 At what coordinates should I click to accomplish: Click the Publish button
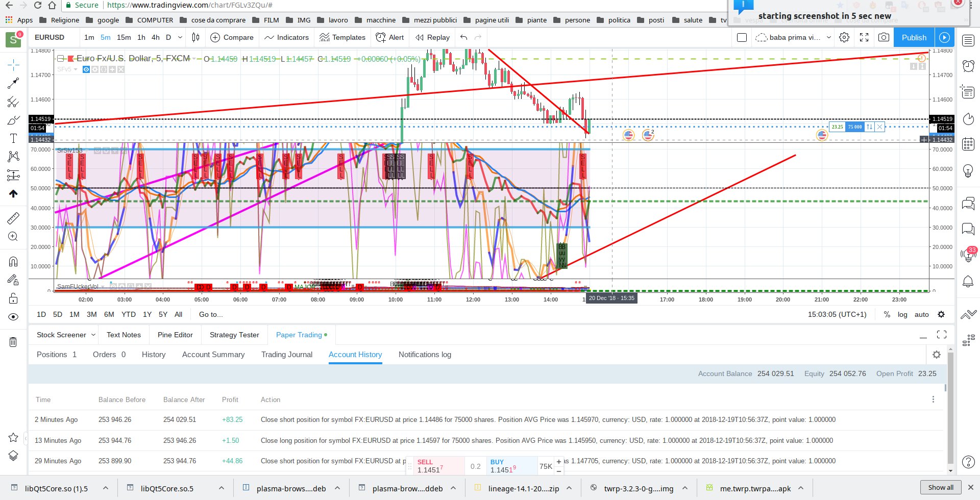point(914,37)
